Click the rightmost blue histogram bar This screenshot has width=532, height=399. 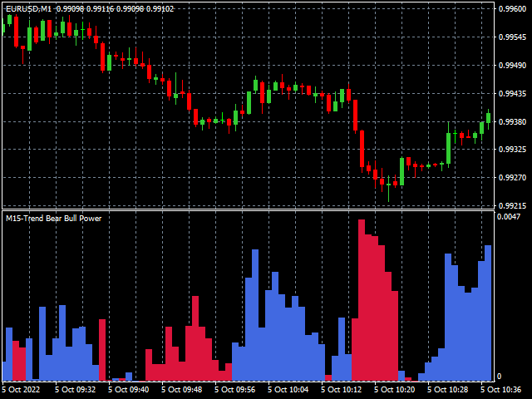point(488,312)
